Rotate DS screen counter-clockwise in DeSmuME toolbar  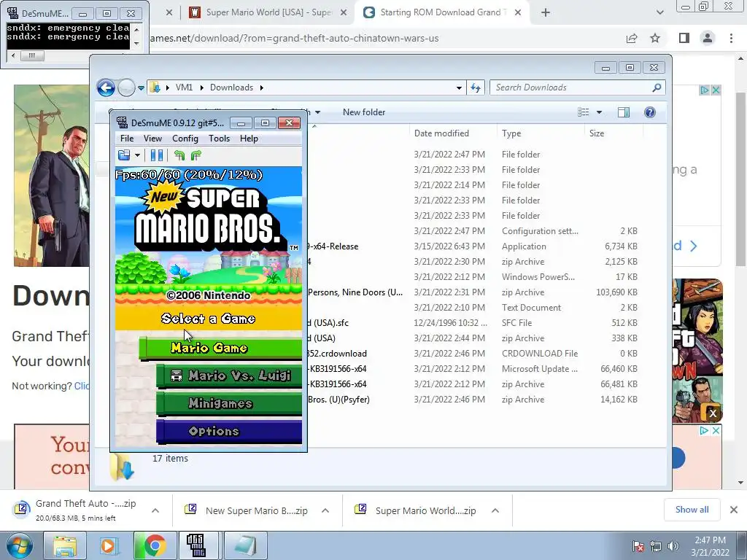[179, 155]
